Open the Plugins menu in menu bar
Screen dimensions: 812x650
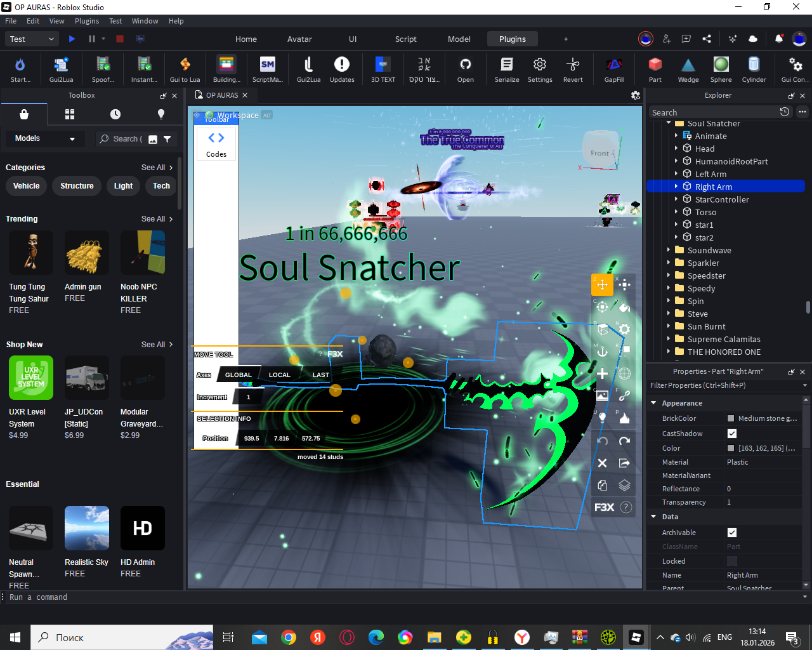(87, 21)
